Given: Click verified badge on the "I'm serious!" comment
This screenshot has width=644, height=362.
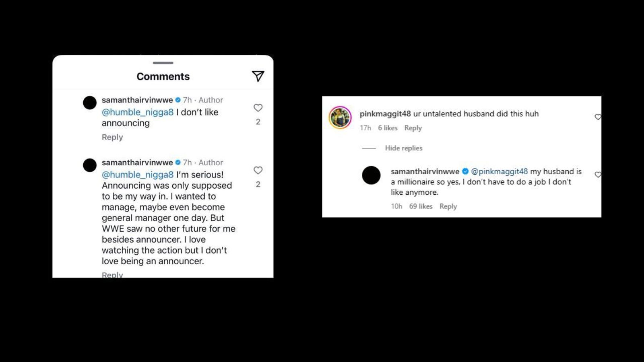Looking at the screenshot, I should pos(178,162).
